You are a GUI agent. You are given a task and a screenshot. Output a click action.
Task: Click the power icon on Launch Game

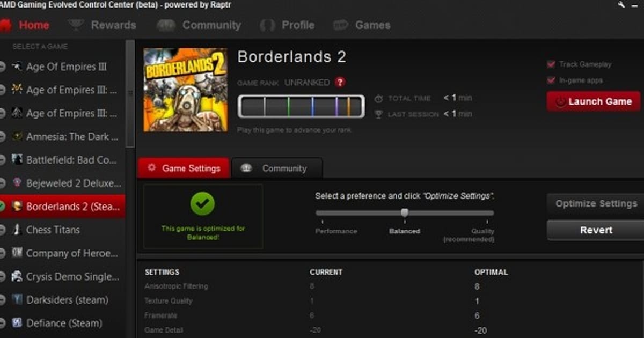point(561,102)
